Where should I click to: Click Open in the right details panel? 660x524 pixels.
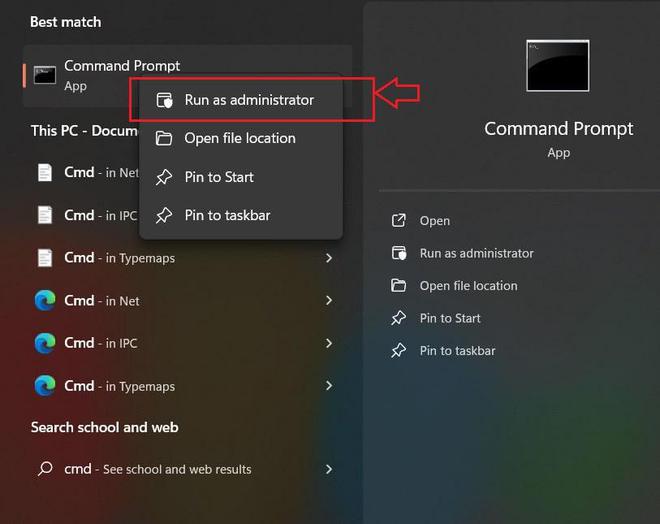pos(434,221)
